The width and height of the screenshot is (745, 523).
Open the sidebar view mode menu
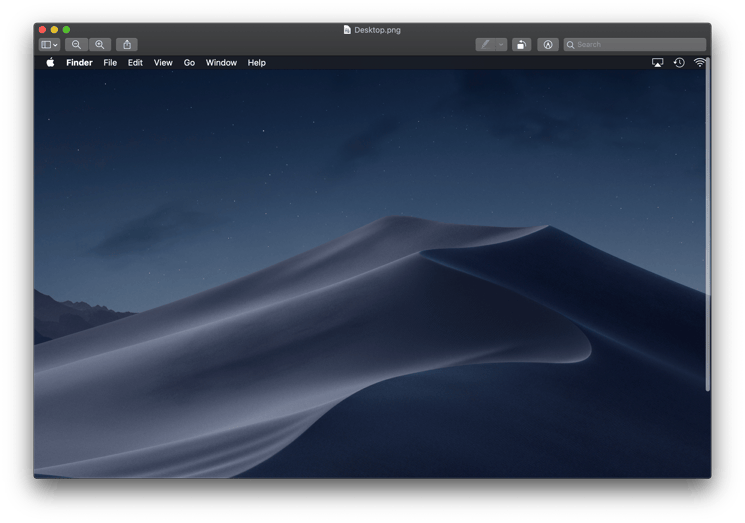point(49,45)
